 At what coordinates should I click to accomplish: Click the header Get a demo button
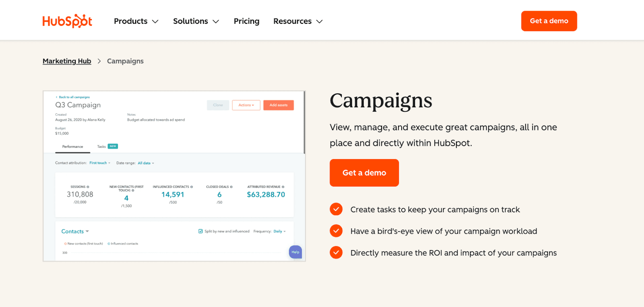[x=549, y=21]
